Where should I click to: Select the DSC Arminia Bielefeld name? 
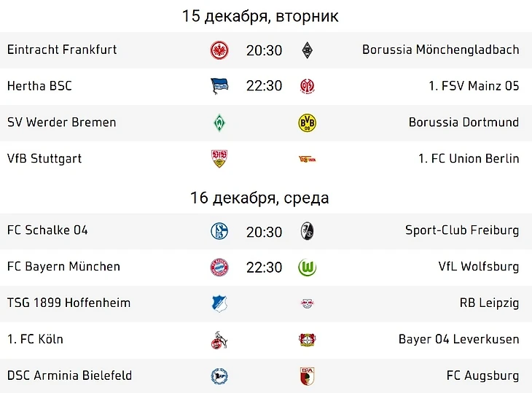(x=69, y=376)
